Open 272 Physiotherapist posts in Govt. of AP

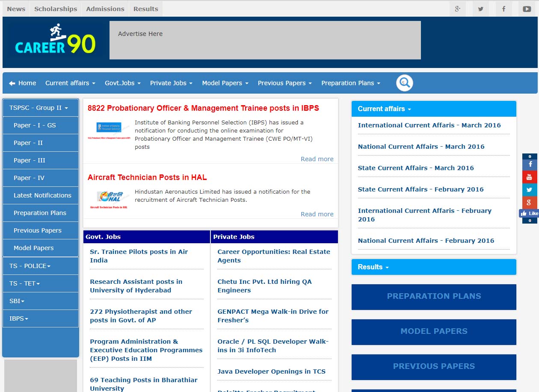141,316
